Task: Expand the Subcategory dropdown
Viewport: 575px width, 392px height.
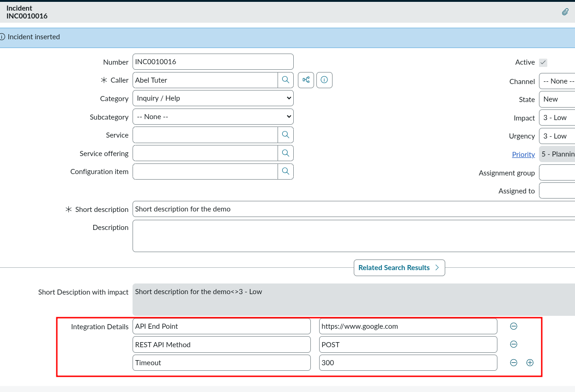Action: pyautogui.click(x=213, y=117)
